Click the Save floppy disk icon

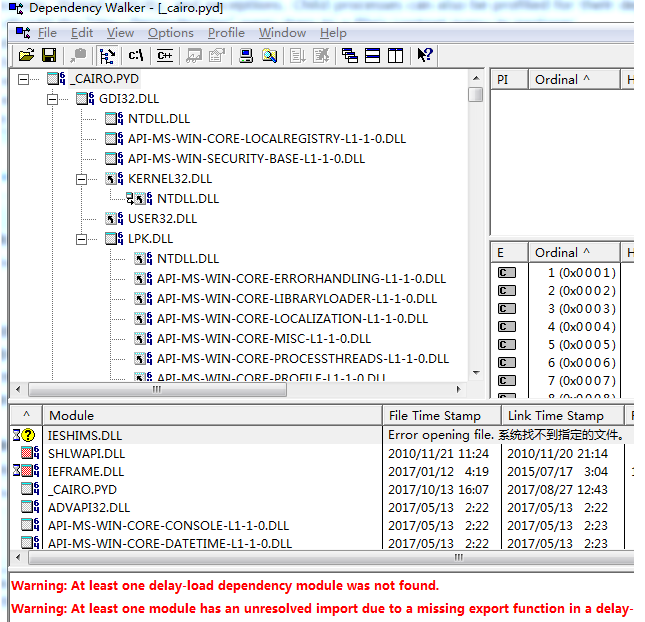50,56
